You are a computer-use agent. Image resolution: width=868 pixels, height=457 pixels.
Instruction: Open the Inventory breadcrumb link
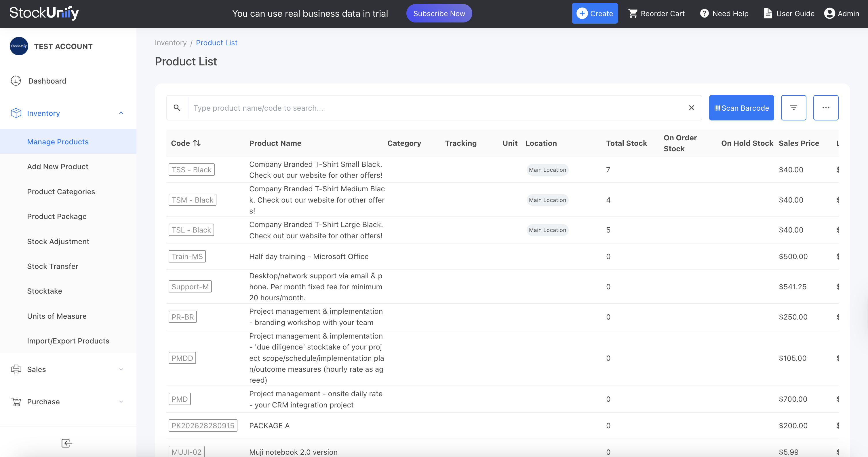170,42
